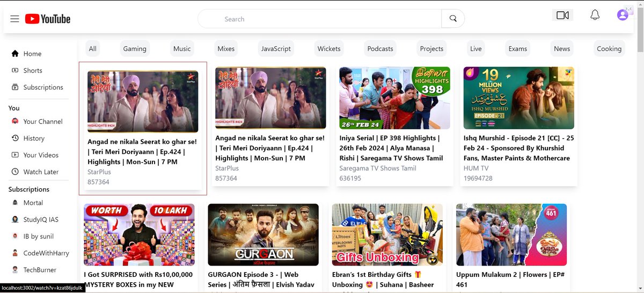The image size is (644, 293).
Task: Open the hamburger menu icon
Action: pos(15,19)
